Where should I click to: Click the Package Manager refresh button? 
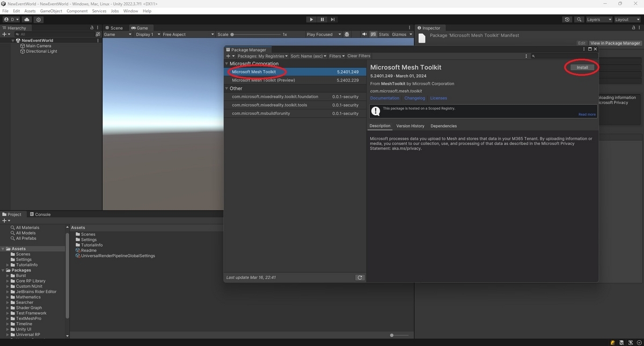tap(360, 277)
